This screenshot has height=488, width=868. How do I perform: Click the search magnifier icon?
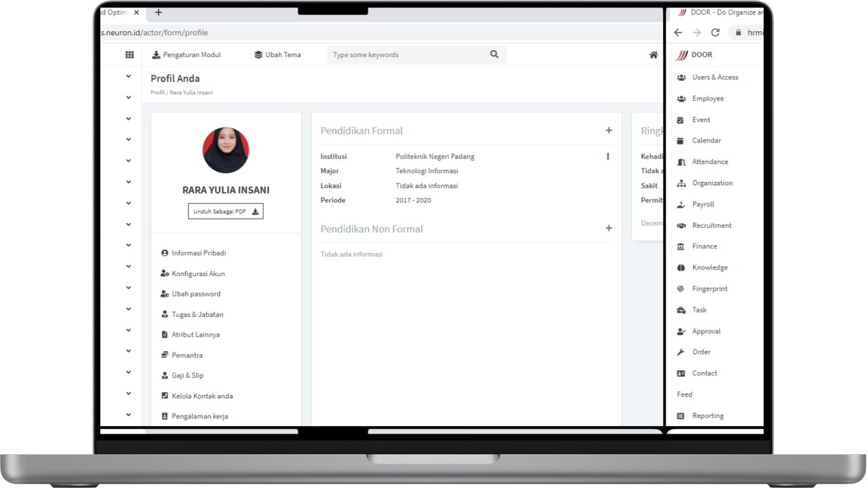pyautogui.click(x=494, y=55)
